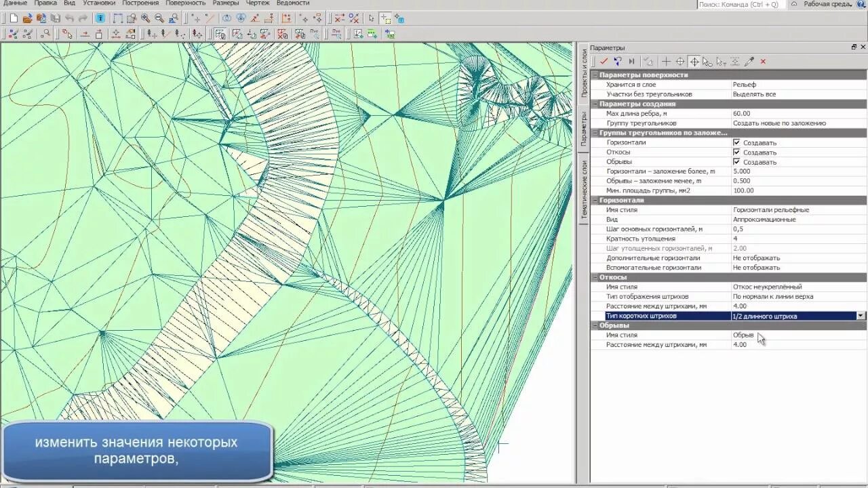Viewport: 868px width, 488px height.
Task: Click the blue Info icon
Action: [100, 18]
